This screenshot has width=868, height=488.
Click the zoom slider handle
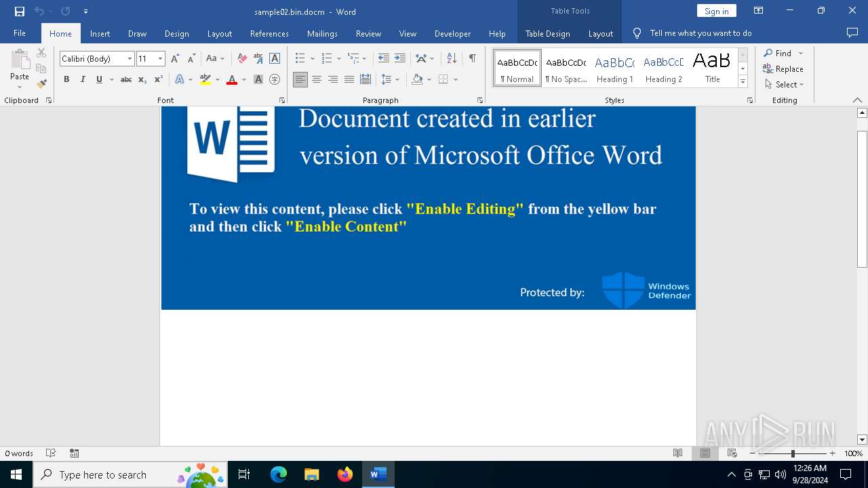793,453
